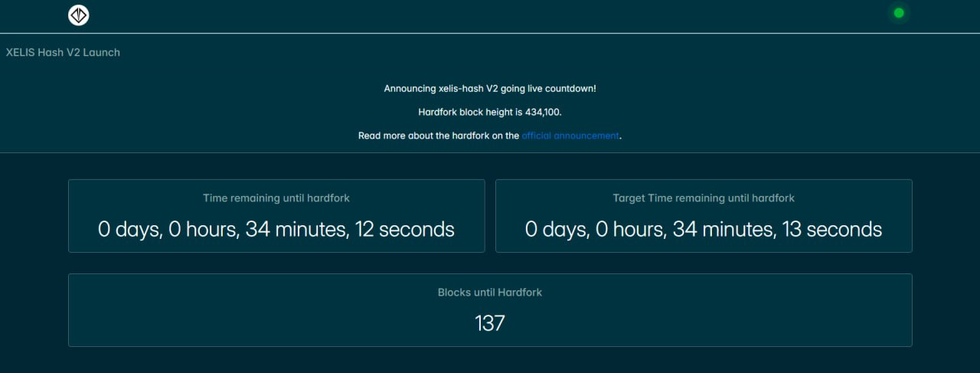980x373 pixels.
Task: Click the "Read more about the hardfork" text
Action: point(438,136)
